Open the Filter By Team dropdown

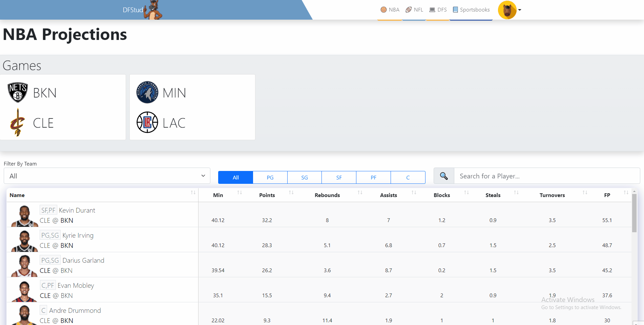pyautogui.click(x=107, y=176)
